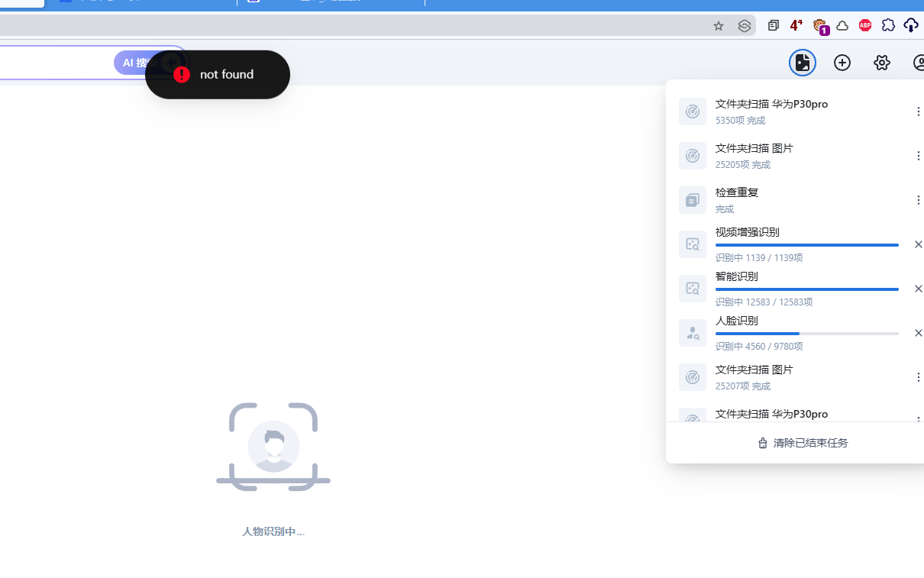Click the 人物识别中... status text

(x=273, y=531)
